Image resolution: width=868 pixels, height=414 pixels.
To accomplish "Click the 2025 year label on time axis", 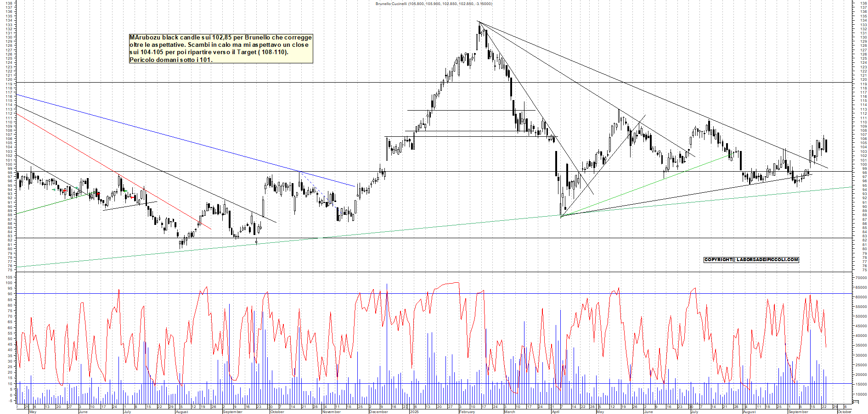I will tap(414, 412).
